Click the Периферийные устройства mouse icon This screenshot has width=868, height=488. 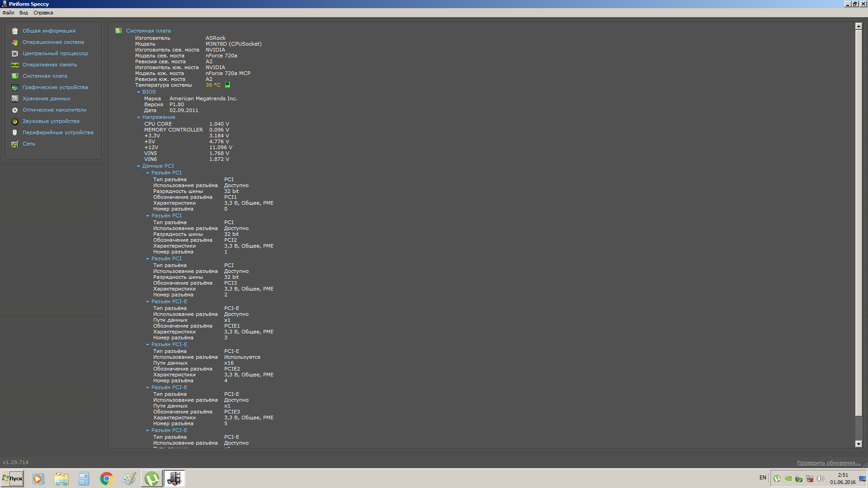[x=15, y=132]
